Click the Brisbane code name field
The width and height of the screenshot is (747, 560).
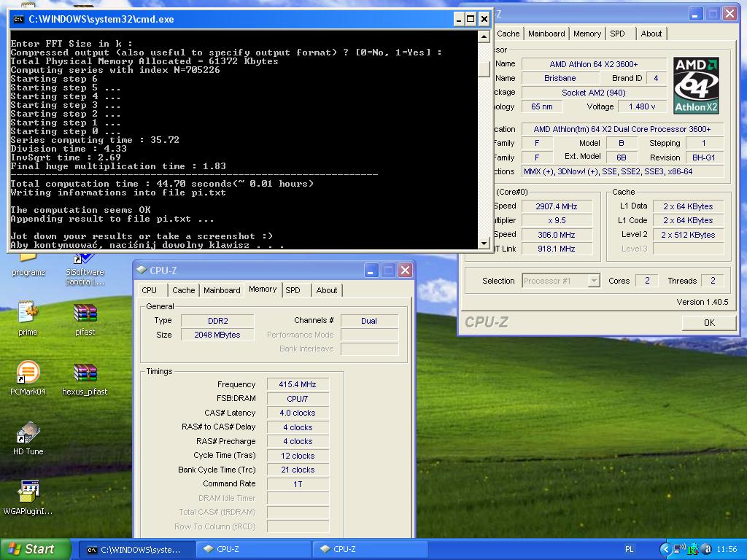tap(560, 78)
